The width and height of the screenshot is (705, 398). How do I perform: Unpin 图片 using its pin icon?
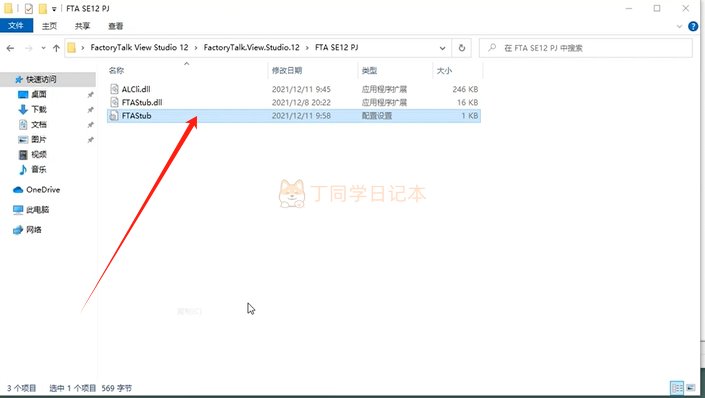[x=90, y=140]
